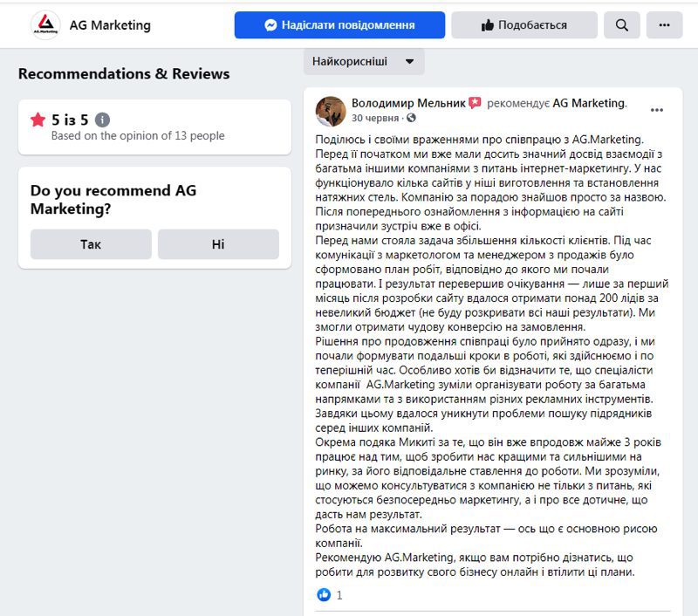
Task: Click the dropdown arrow next to Найкорисніші
Action: click(x=408, y=62)
